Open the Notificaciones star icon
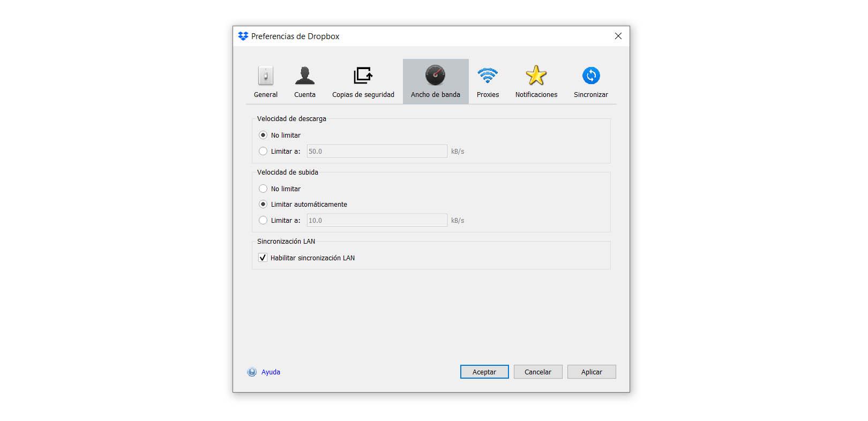The width and height of the screenshot is (868, 421). click(x=536, y=76)
